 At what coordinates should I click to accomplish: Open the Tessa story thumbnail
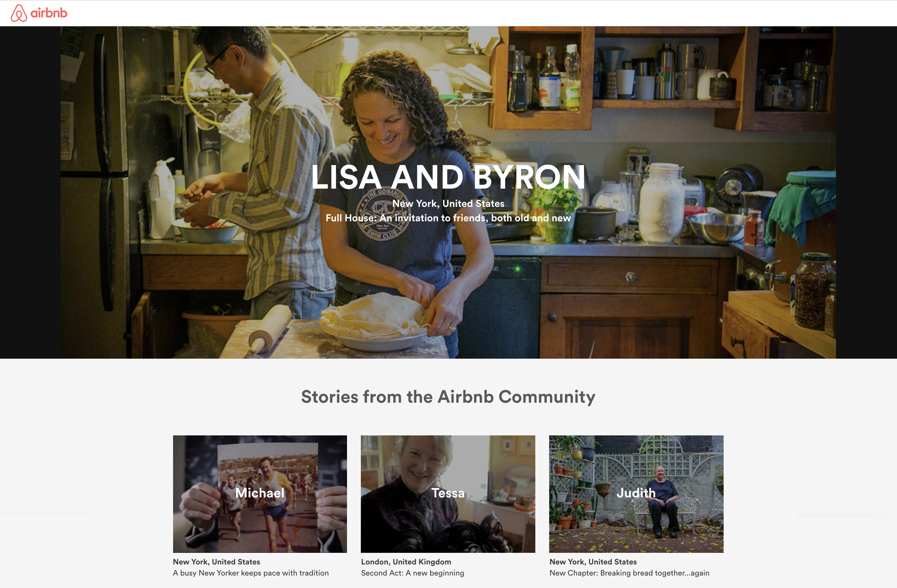coord(448,494)
